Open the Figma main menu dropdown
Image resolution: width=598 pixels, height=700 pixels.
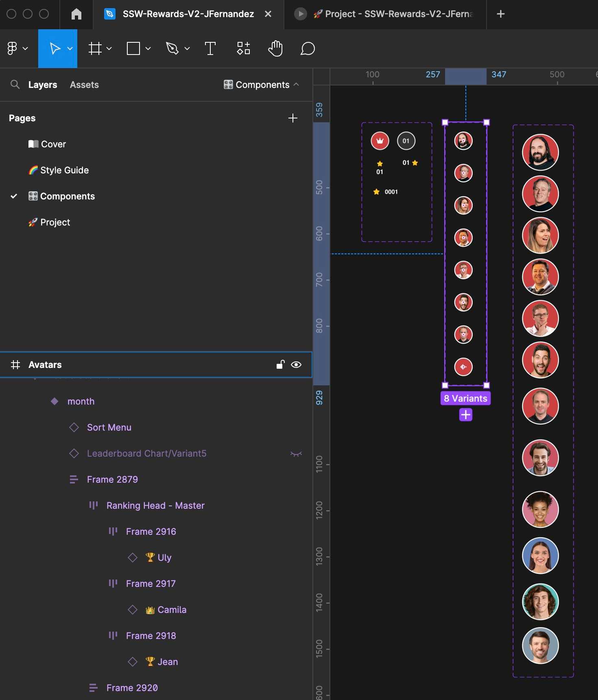(x=17, y=48)
